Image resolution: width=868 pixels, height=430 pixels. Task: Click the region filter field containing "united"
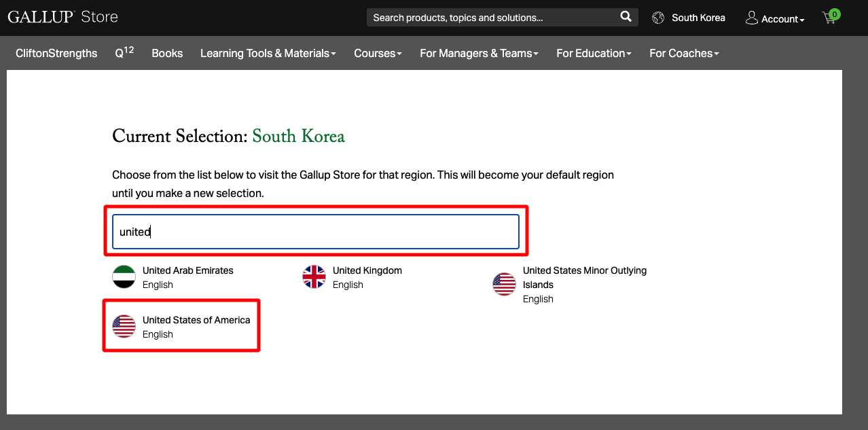point(316,232)
